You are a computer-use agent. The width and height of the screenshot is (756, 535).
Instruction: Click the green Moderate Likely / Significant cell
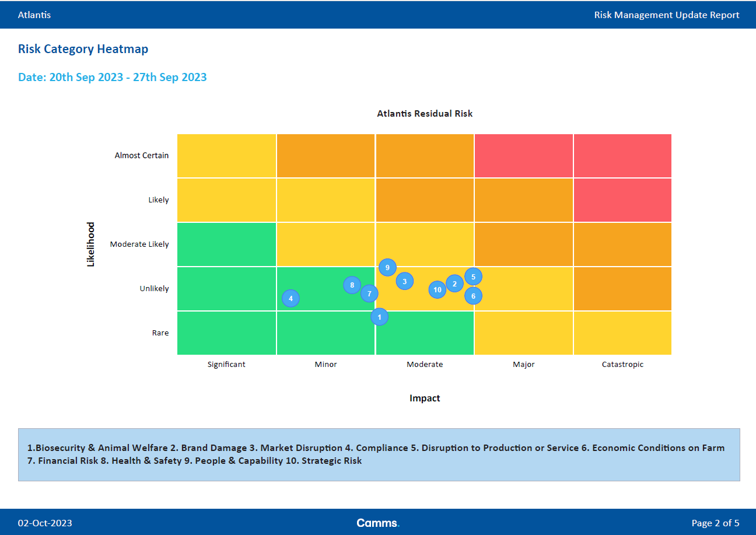[x=226, y=244]
